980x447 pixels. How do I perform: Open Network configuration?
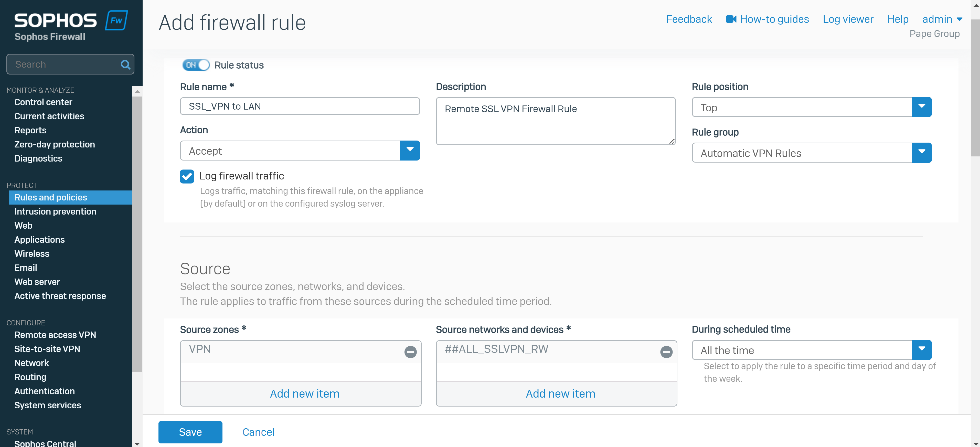coord(31,363)
